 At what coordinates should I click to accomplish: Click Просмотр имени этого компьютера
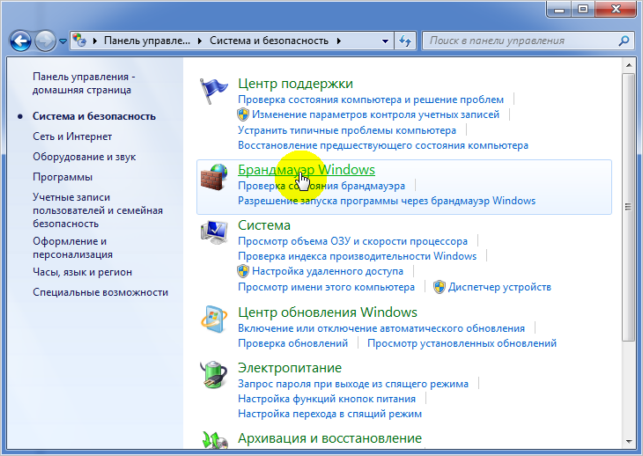click(x=326, y=287)
